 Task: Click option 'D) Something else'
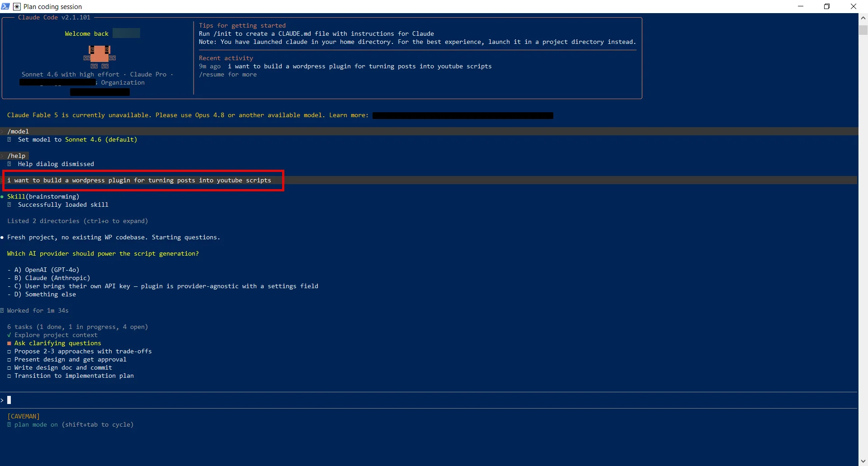(x=42, y=295)
